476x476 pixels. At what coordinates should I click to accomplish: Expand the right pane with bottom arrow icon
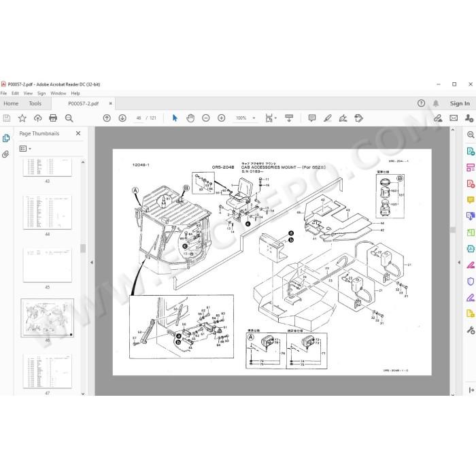click(x=471, y=390)
